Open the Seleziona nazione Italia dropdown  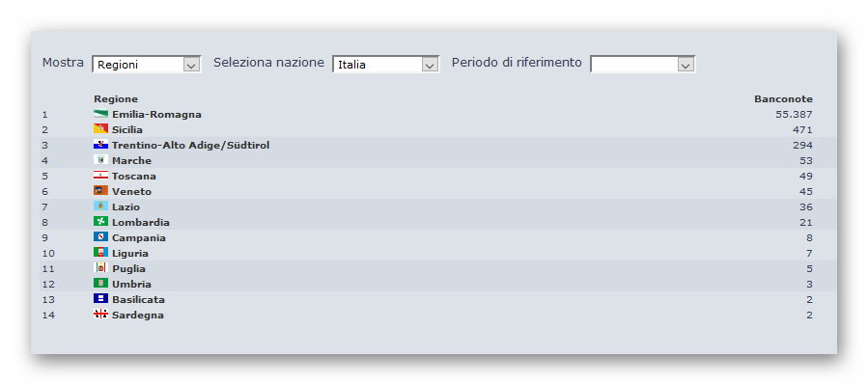386,64
